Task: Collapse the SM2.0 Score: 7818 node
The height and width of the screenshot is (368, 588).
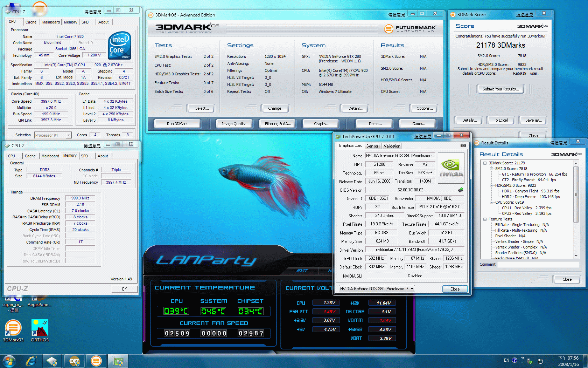Action: [x=491, y=169]
